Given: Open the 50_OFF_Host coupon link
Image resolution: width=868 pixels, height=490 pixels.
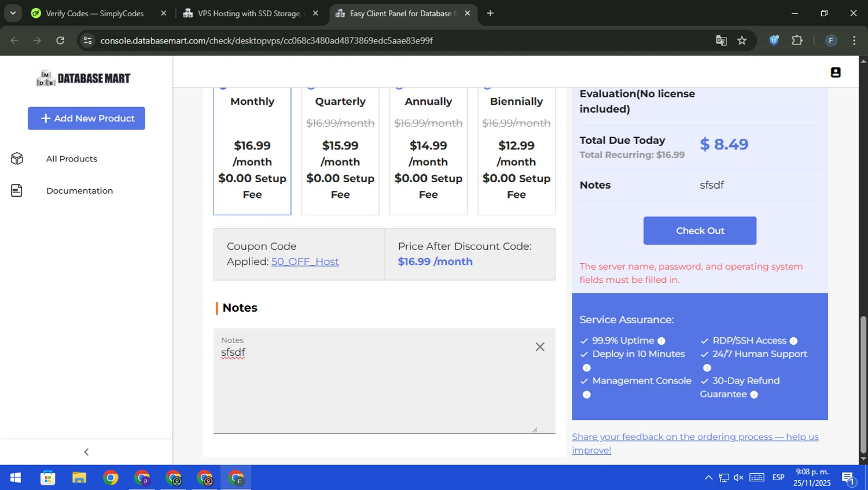Looking at the screenshot, I should click(305, 261).
